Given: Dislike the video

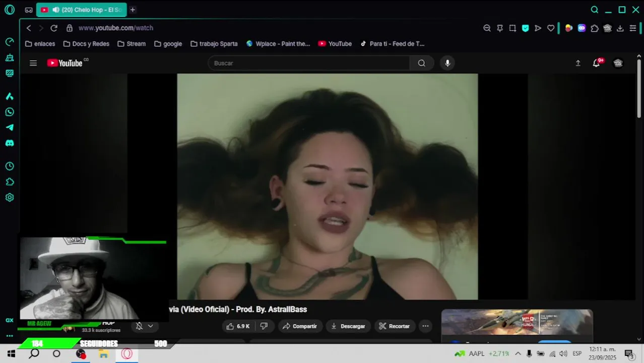Looking at the screenshot, I should click(x=264, y=326).
